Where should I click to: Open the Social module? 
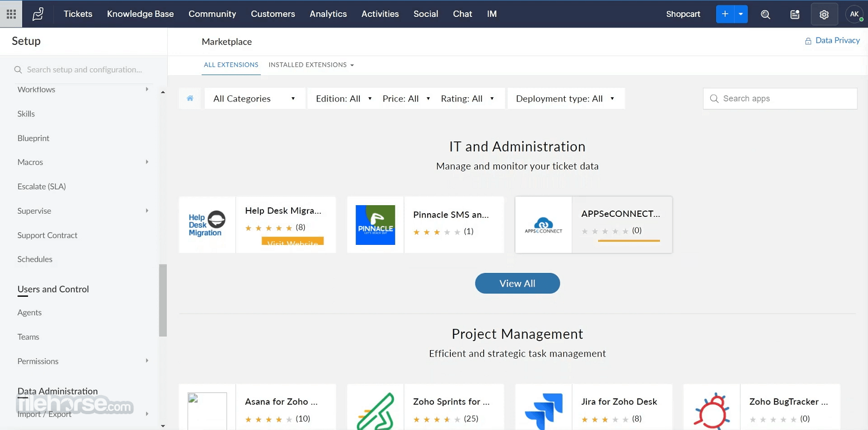426,14
